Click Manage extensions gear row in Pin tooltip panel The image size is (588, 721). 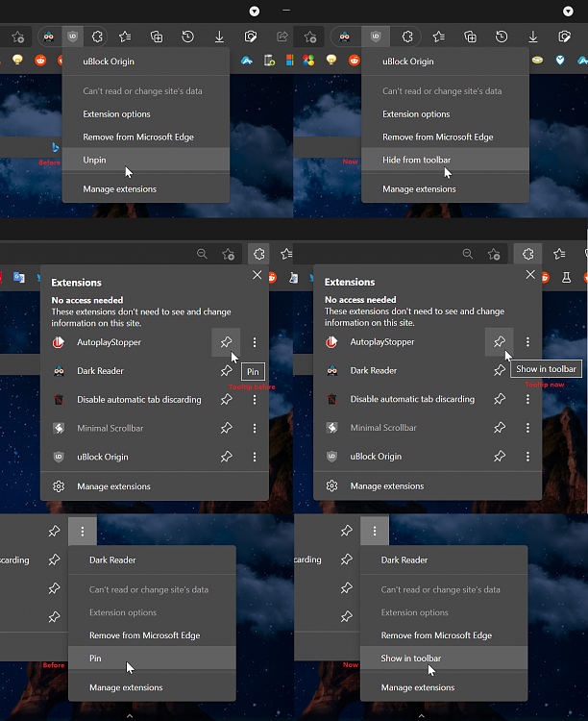coord(155,486)
